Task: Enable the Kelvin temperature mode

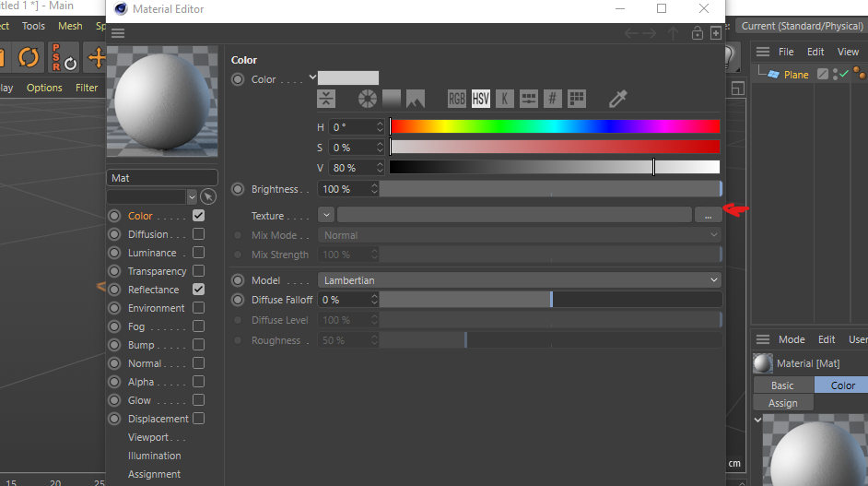Action: pyautogui.click(x=504, y=99)
